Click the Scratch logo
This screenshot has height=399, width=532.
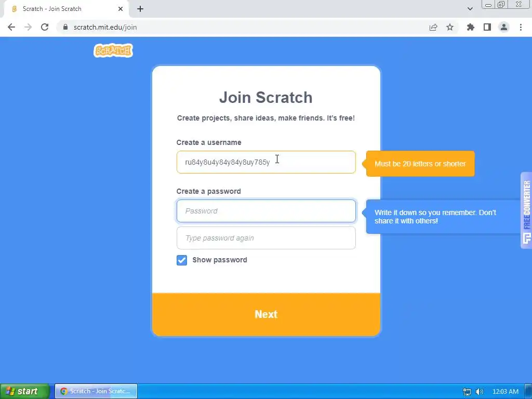pyautogui.click(x=113, y=50)
